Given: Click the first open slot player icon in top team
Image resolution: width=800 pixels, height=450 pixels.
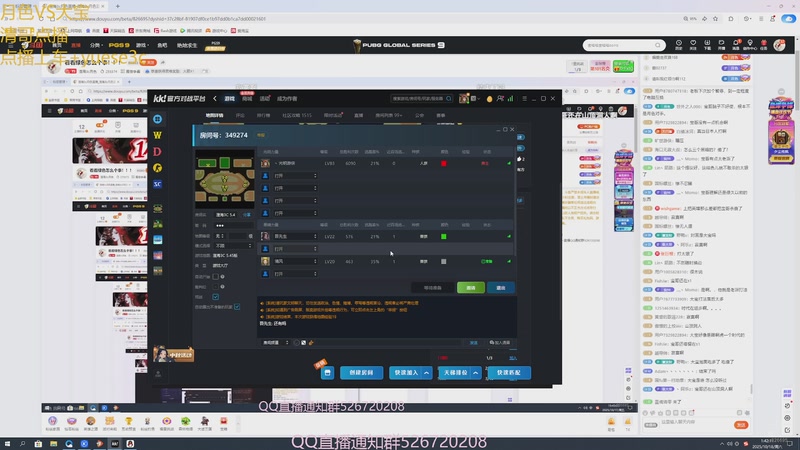Looking at the screenshot, I should click(265, 176).
